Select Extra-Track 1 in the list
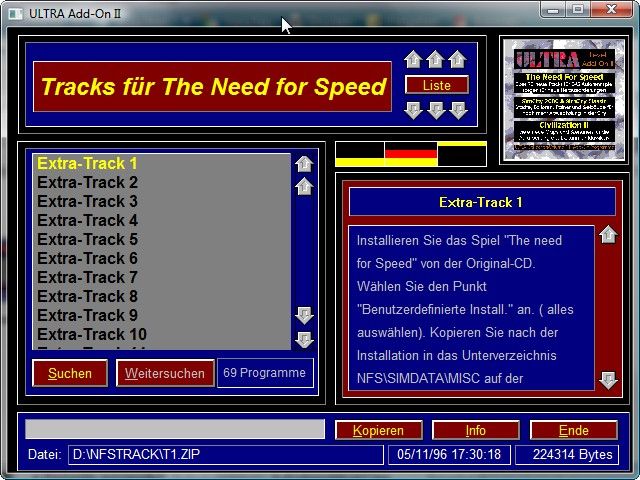 162,164
